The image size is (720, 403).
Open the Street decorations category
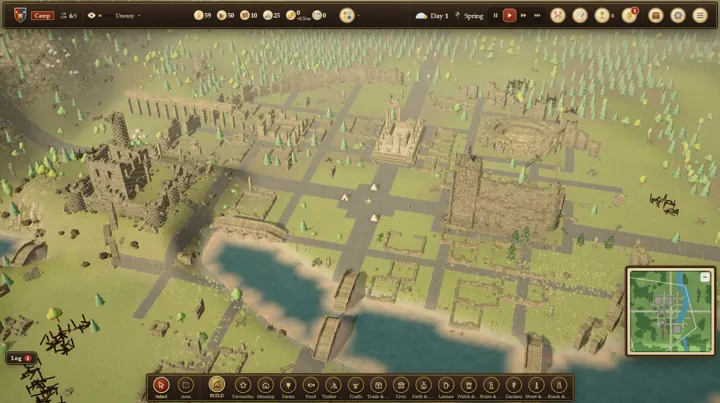tap(536, 386)
